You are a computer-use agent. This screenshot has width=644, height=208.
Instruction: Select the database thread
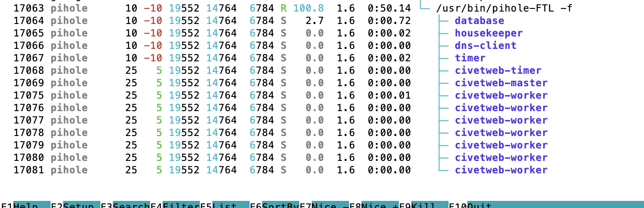(x=479, y=20)
